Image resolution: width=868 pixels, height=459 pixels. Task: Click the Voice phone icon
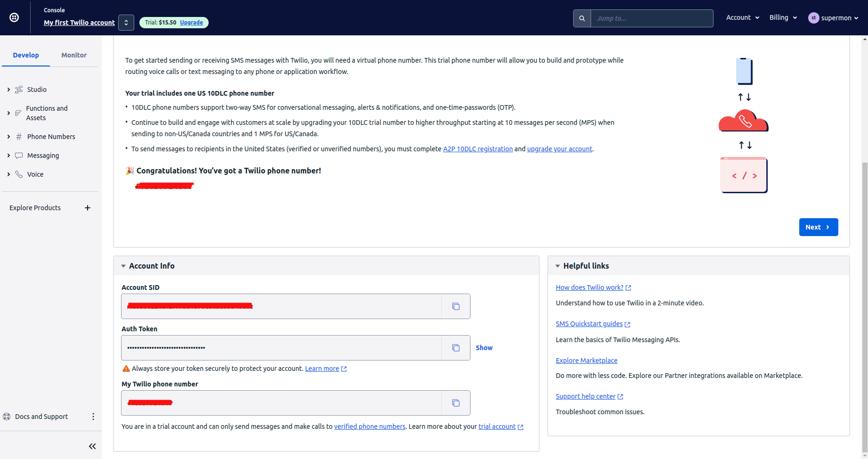(19, 174)
